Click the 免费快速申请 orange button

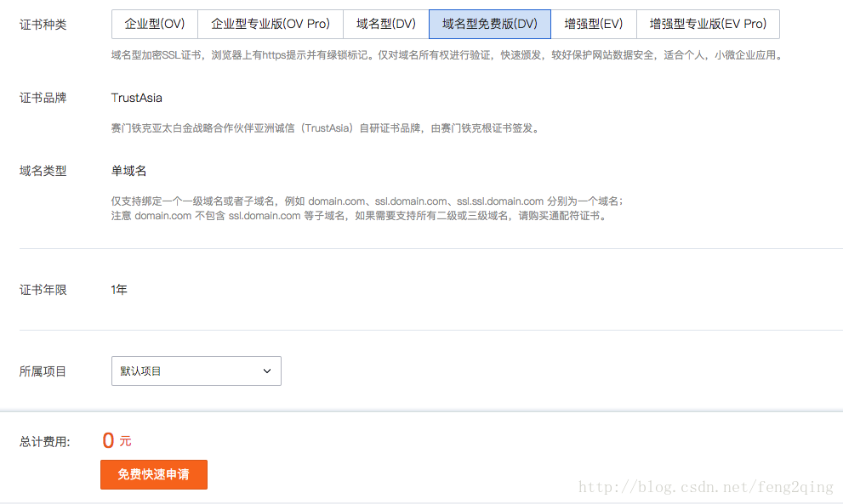[154, 474]
